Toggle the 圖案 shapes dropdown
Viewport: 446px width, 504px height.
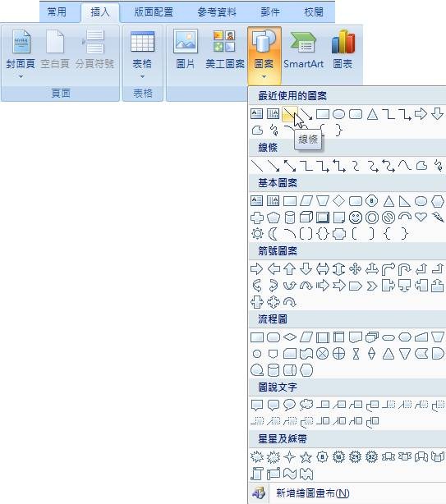coord(264,55)
